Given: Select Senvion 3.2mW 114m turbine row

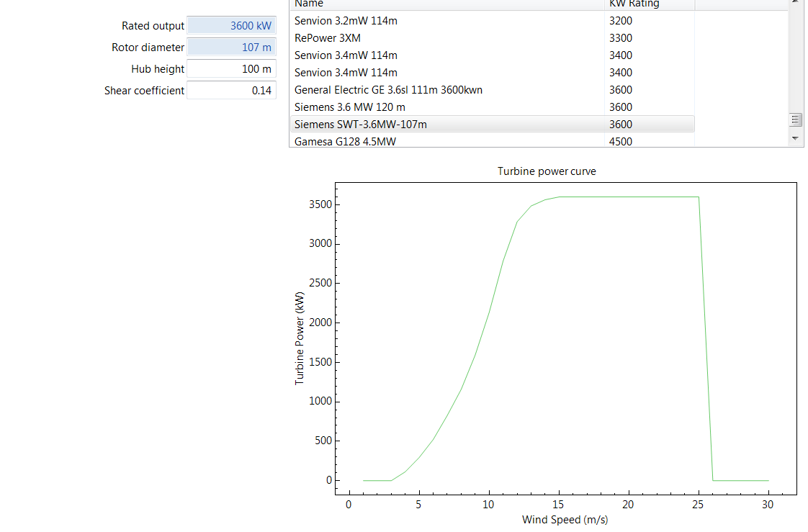Looking at the screenshot, I should pos(346,21).
